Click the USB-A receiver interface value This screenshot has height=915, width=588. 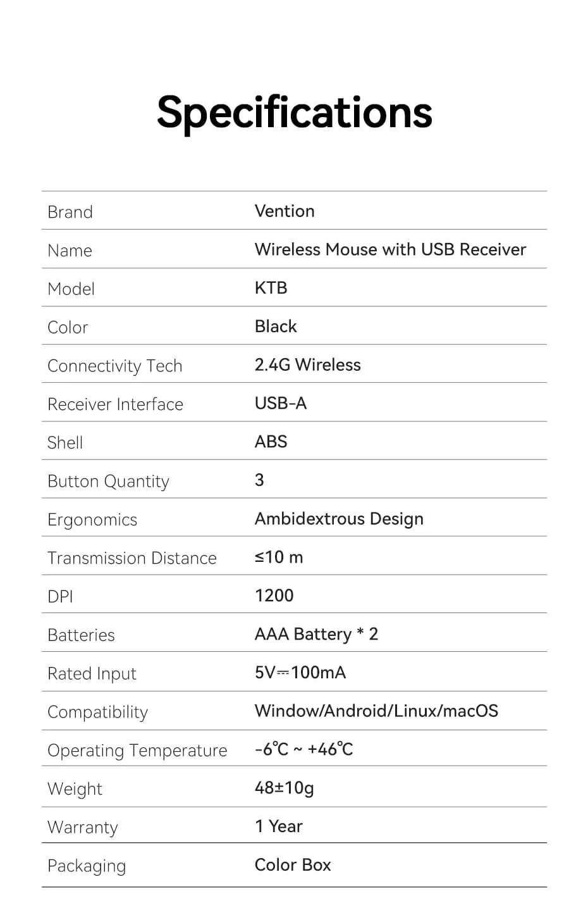pos(281,404)
